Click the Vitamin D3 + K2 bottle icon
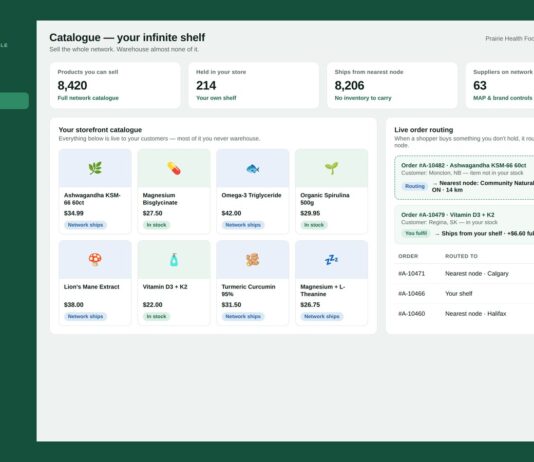 [x=174, y=260]
